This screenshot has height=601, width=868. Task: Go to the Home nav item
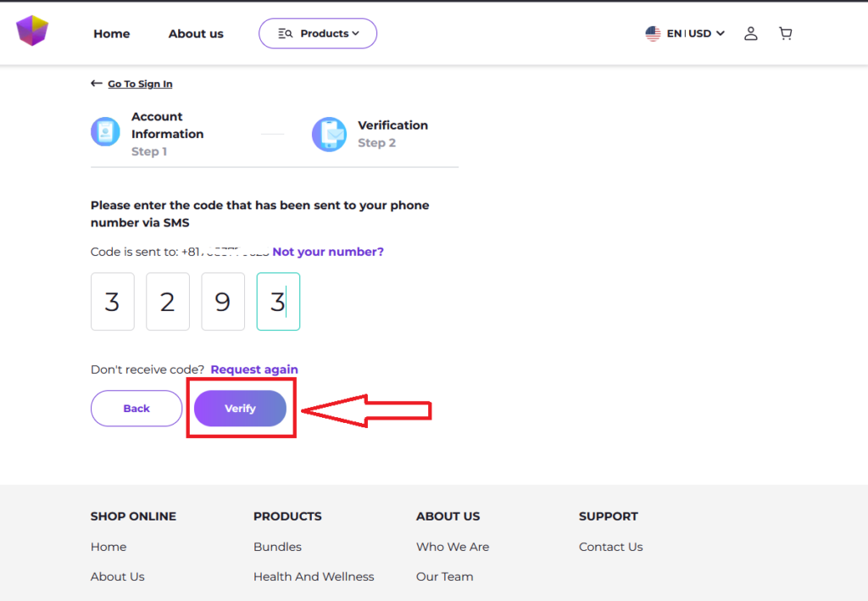click(112, 34)
